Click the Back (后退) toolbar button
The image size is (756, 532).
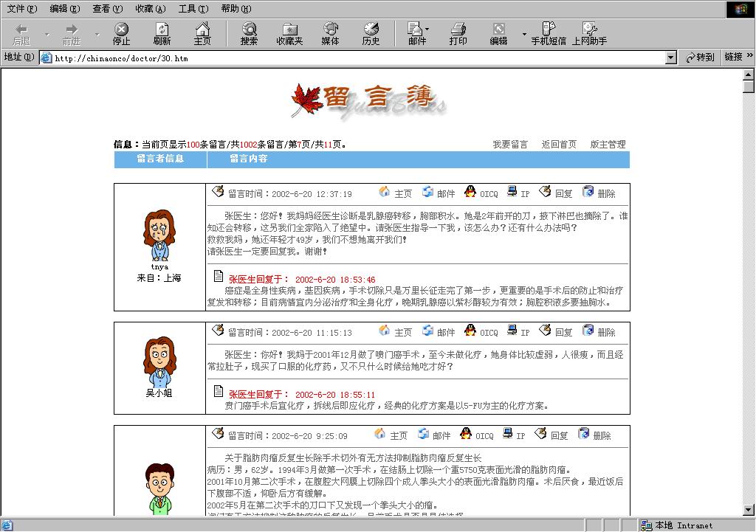(21, 34)
